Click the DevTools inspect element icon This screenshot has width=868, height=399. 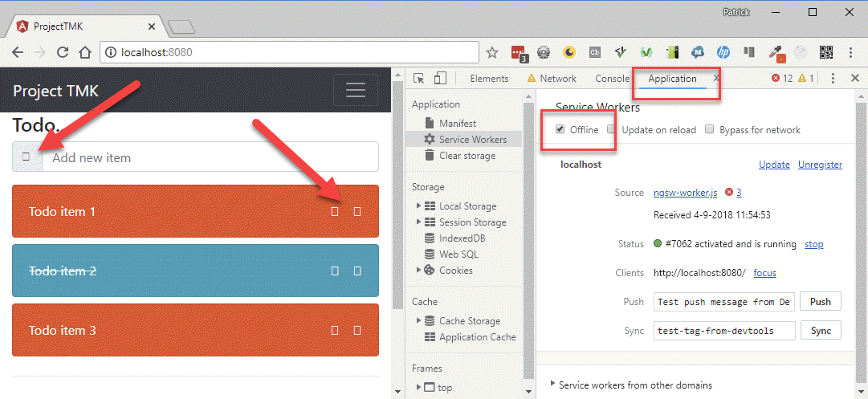(x=419, y=79)
